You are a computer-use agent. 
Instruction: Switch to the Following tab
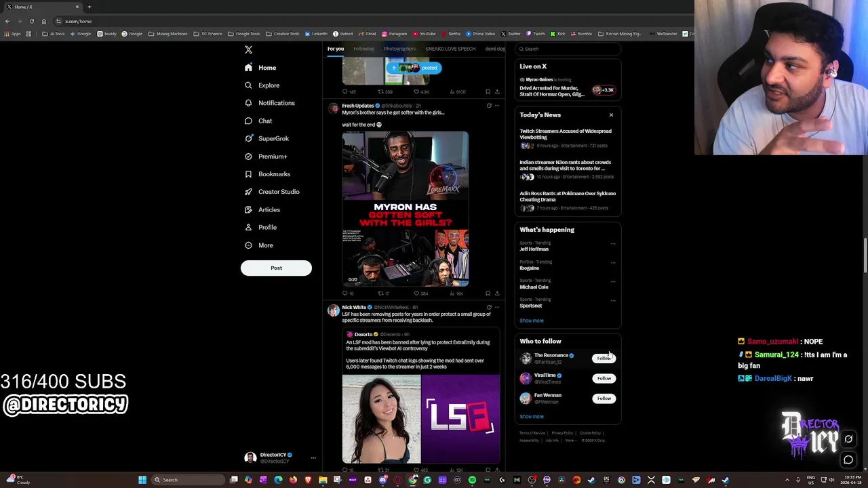pyautogui.click(x=363, y=49)
